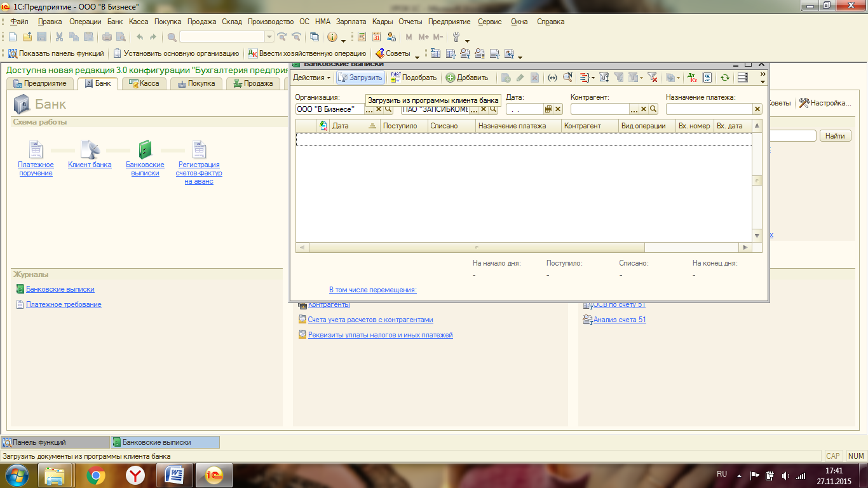Open the select button of Контрагент field
Screen dimensions: 868x488
point(634,109)
